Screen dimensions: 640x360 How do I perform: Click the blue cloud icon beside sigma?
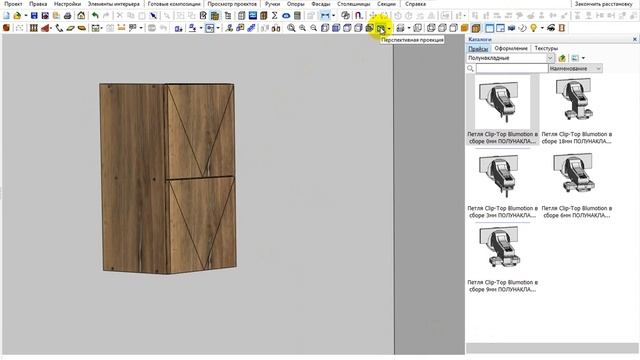(286, 16)
